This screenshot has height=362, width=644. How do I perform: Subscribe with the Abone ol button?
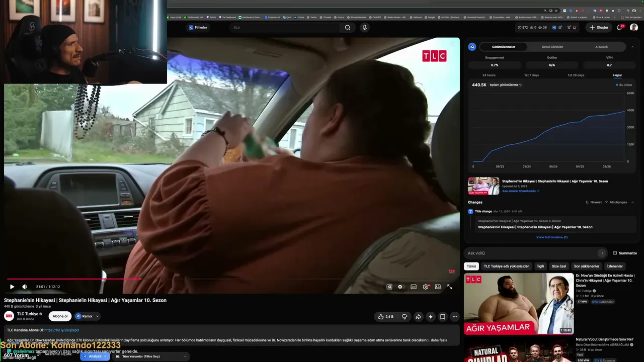[60, 316]
